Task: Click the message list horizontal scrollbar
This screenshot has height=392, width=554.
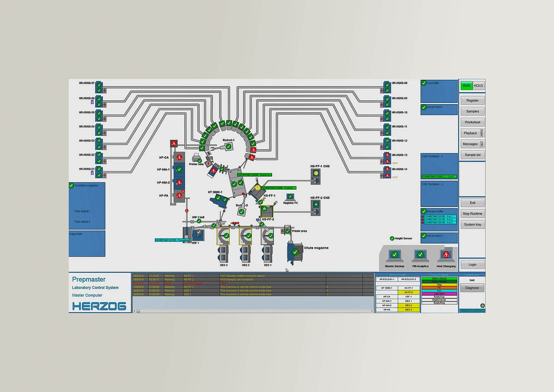Action: pyautogui.click(x=253, y=311)
